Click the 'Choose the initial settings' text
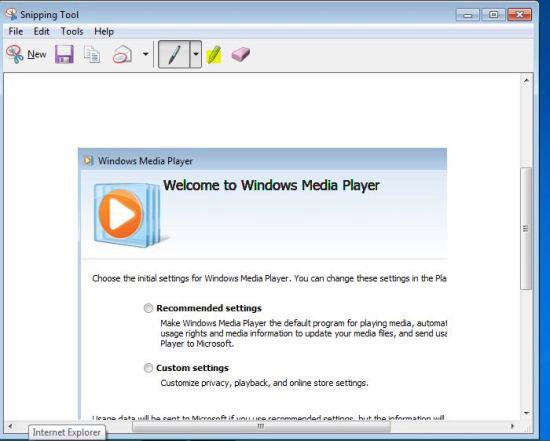The image size is (550, 441). point(269,279)
